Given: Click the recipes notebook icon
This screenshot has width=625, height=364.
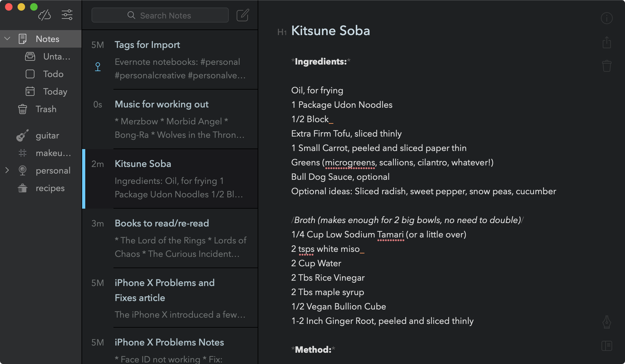Looking at the screenshot, I should click(22, 188).
